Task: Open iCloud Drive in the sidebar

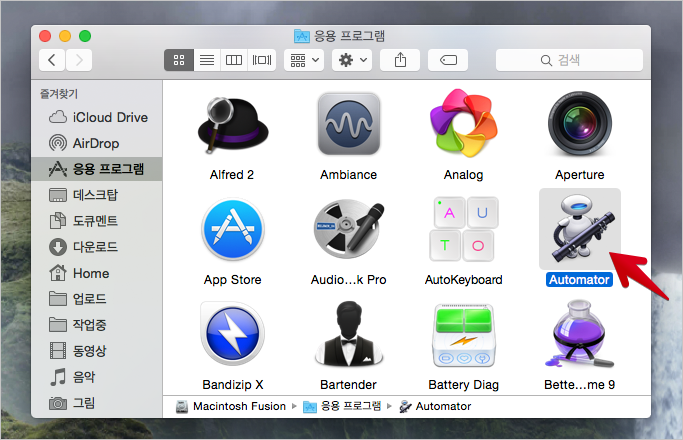Action: [98, 118]
